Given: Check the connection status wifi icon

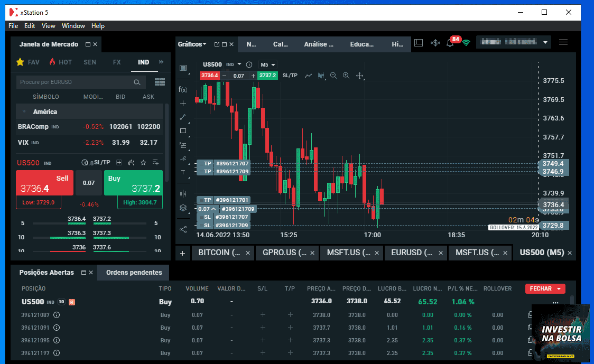Looking at the screenshot, I should (x=466, y=43).
